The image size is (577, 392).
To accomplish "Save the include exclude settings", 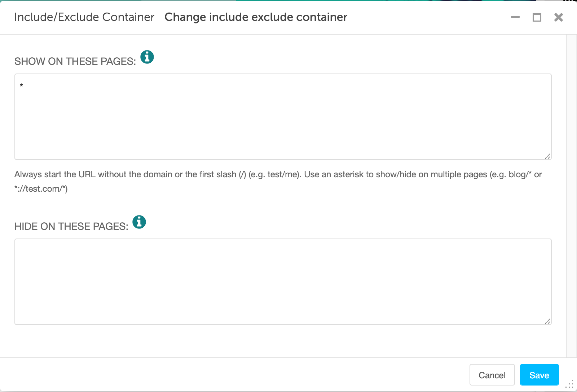I will point(539,375).
